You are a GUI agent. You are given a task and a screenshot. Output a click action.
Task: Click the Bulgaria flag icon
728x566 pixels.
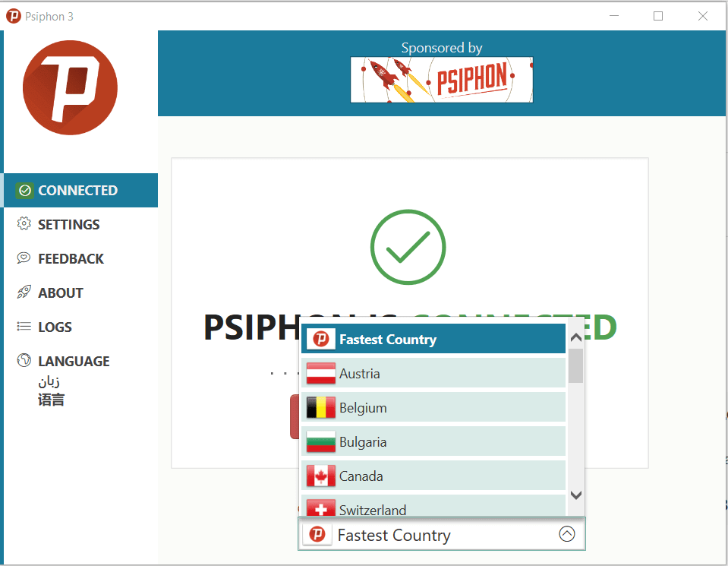tap(320, 441)
